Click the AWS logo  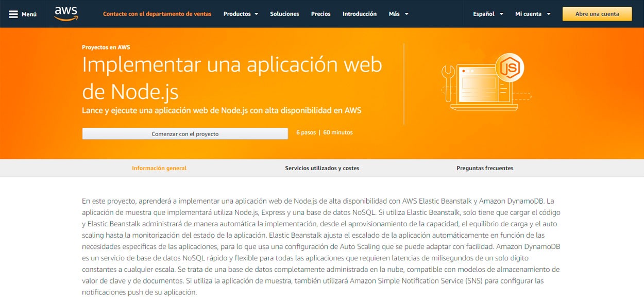coord(66,13)
